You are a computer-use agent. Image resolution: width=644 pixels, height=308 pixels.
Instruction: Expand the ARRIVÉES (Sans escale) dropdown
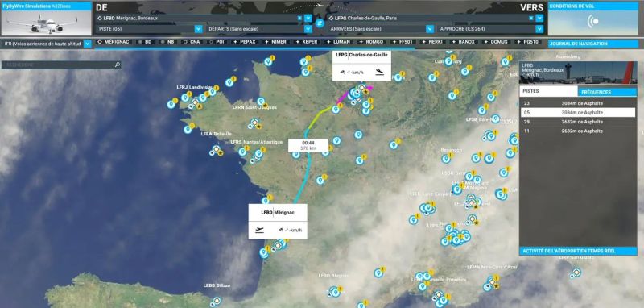(x=430, y=29)
